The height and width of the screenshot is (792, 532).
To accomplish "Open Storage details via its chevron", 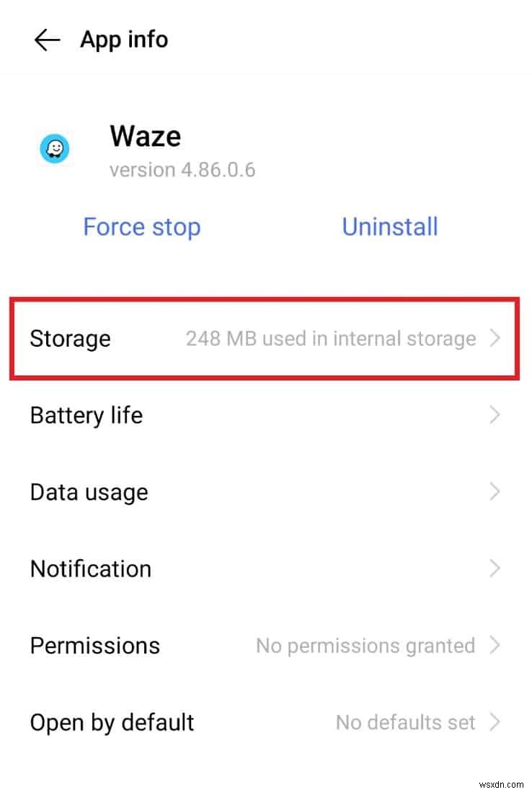I will (496, 338).
